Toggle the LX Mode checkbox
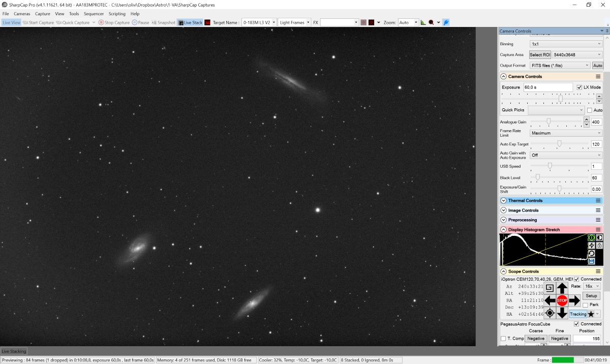 pos(579,87)
